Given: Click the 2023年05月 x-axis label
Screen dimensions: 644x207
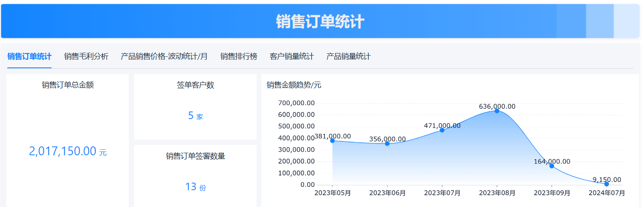Looking at the screenshot, I should click(x=333, y=193).
